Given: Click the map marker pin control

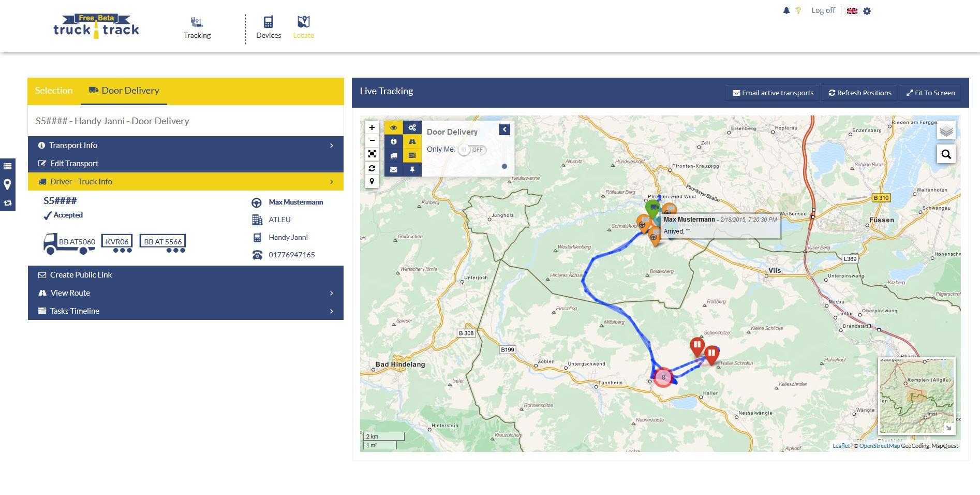Looking at the screenshot, I should (x=372, y=181).
